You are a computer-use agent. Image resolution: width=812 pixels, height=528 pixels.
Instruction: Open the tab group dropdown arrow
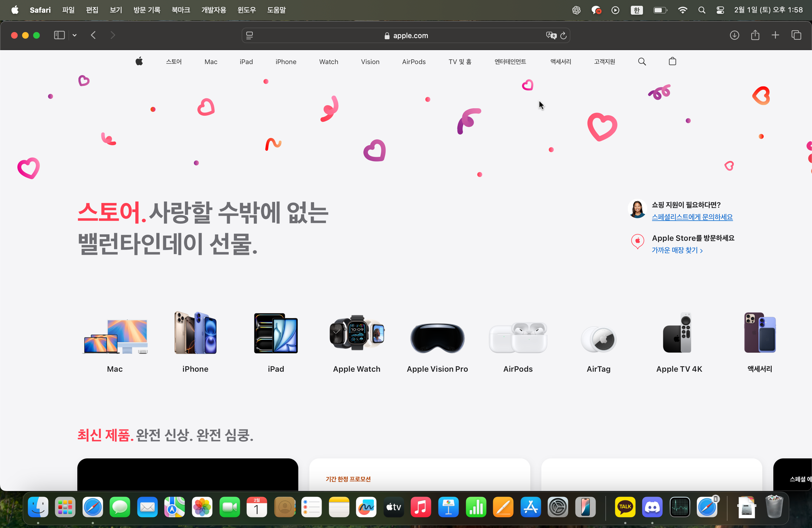[74, 35]
